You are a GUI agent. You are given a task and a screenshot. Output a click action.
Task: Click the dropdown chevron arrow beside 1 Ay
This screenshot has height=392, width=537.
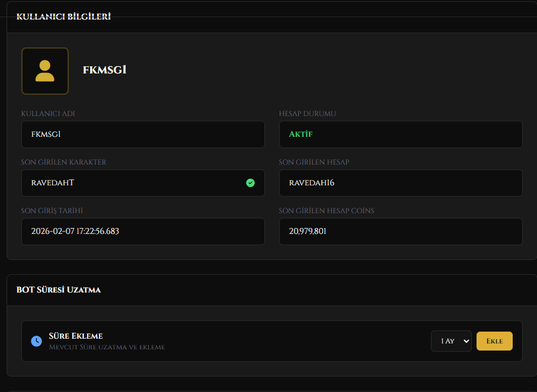(466, 341)
